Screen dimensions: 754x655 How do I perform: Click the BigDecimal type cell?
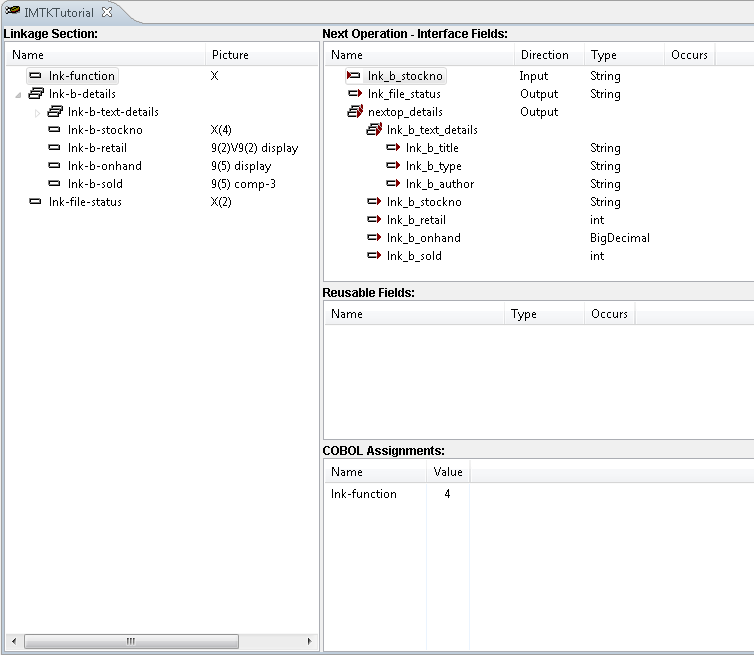coord(619,238)
